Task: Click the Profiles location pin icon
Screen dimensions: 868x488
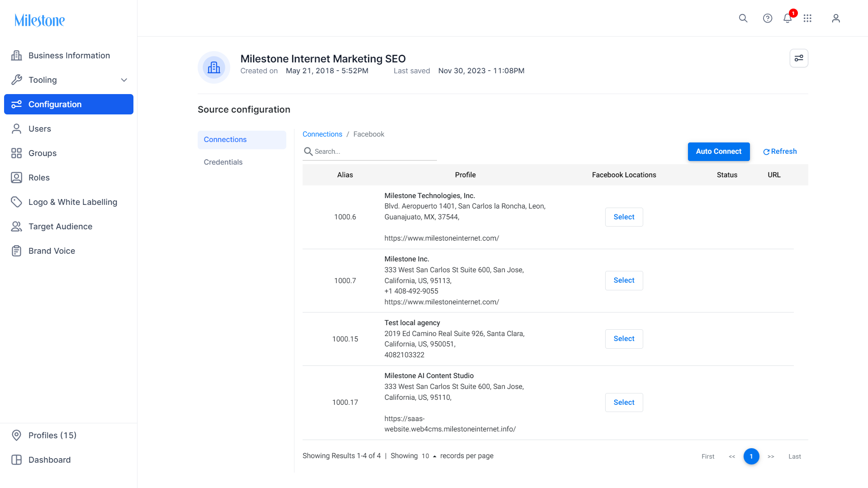Action: [x=17, y=436]
